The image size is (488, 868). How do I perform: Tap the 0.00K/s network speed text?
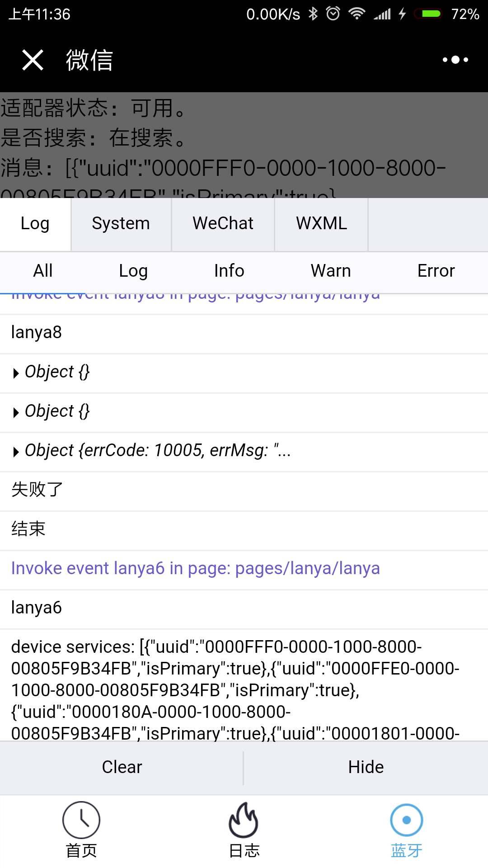(x=273, y=14)
